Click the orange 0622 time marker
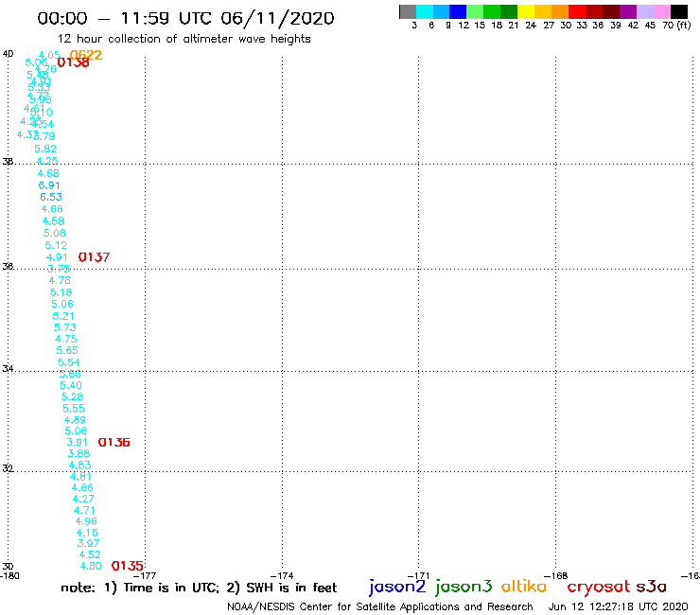This screenshot has height=615, width=700. point(86,55)
